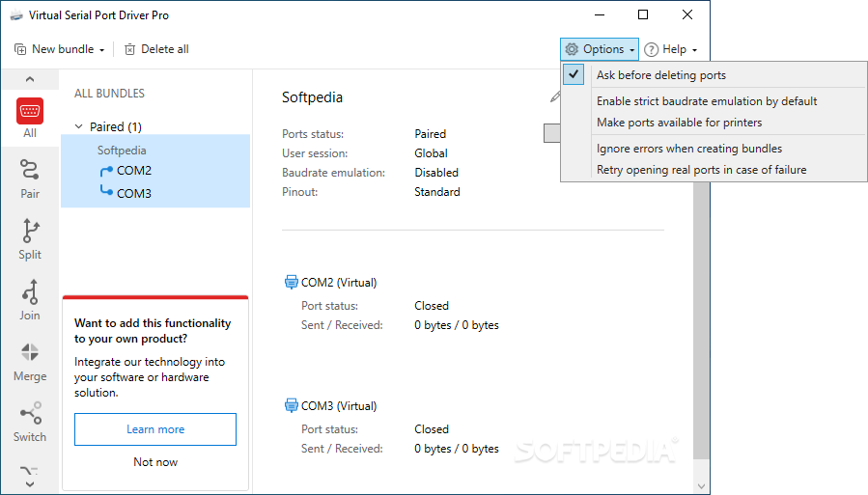This screenshot has width=868, height=495.
Task: Click the Options gear icon
Action: click(572, 49)
